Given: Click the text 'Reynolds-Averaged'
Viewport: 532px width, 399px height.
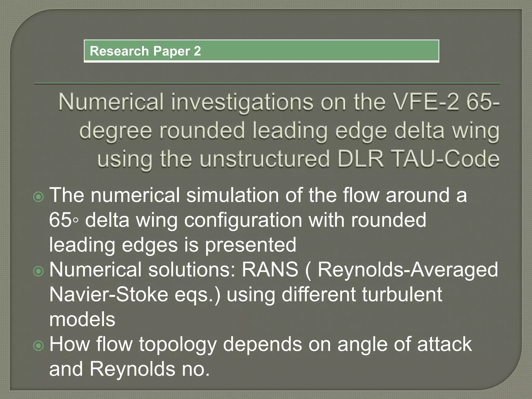Looking at the screenshot, I should tap(408, 270).
